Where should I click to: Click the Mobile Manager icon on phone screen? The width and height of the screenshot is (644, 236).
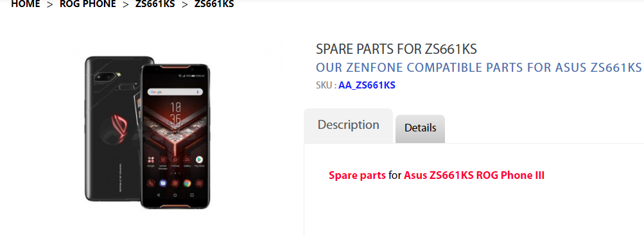(163, 159)
